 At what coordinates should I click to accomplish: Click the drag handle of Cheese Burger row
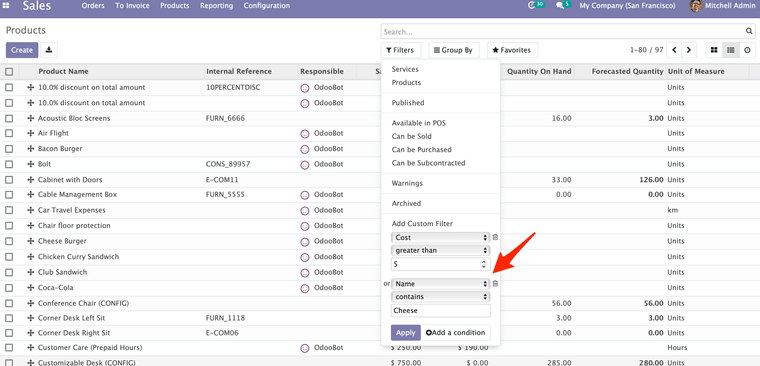click(x=31, y=241)
